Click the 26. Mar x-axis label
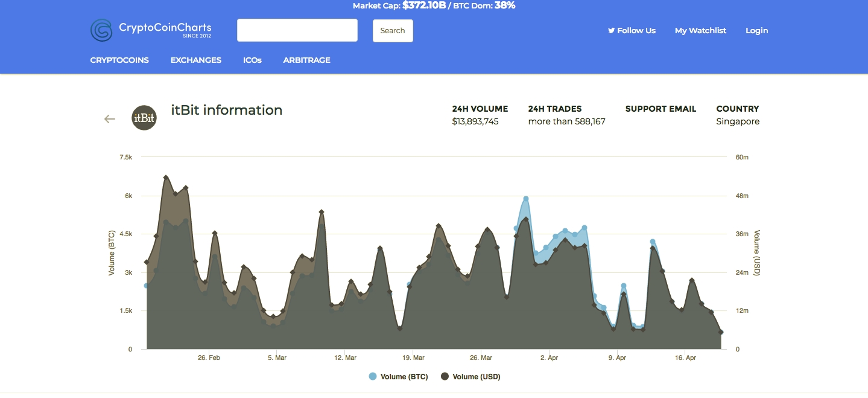Image resolution: width=868 pixels, height=398 pixels. click(481, 358)
